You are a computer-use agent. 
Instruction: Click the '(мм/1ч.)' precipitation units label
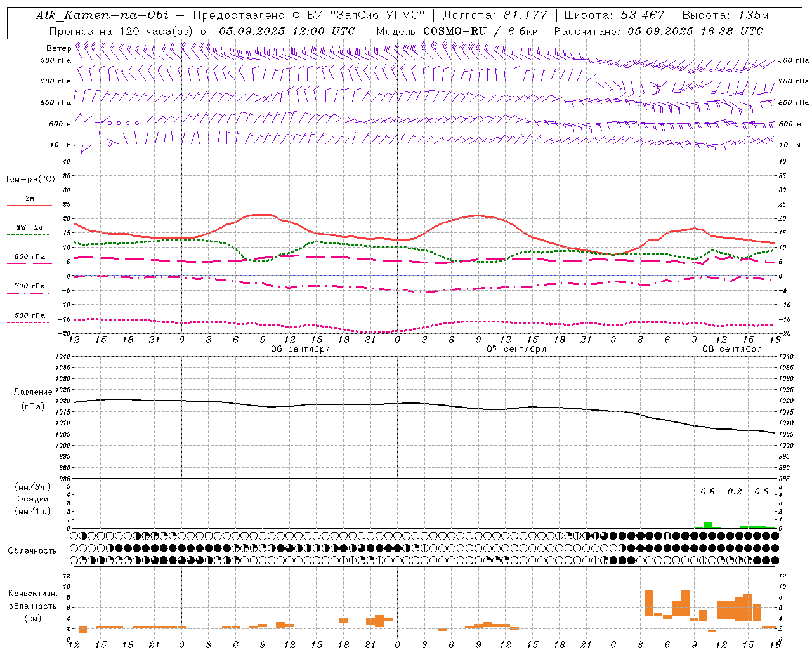33,511
